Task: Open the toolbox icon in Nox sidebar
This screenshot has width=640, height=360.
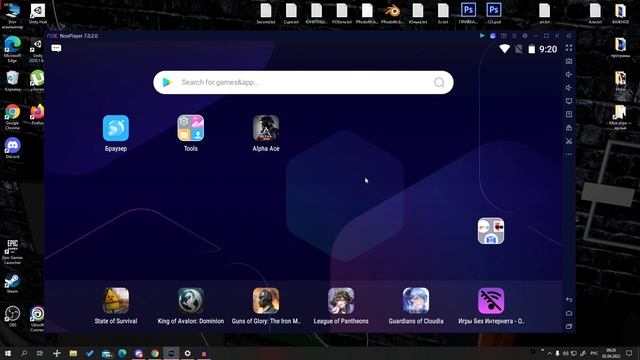Action: pos(569,128)
